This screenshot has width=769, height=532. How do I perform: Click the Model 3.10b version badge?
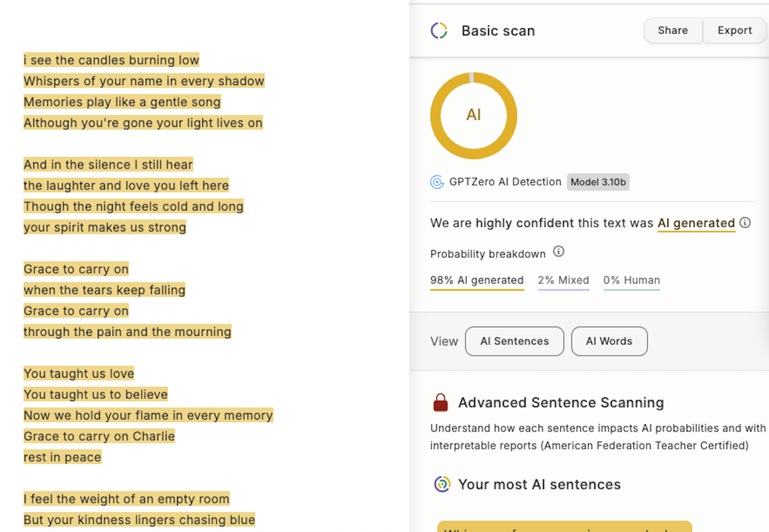tap(598, 182)
